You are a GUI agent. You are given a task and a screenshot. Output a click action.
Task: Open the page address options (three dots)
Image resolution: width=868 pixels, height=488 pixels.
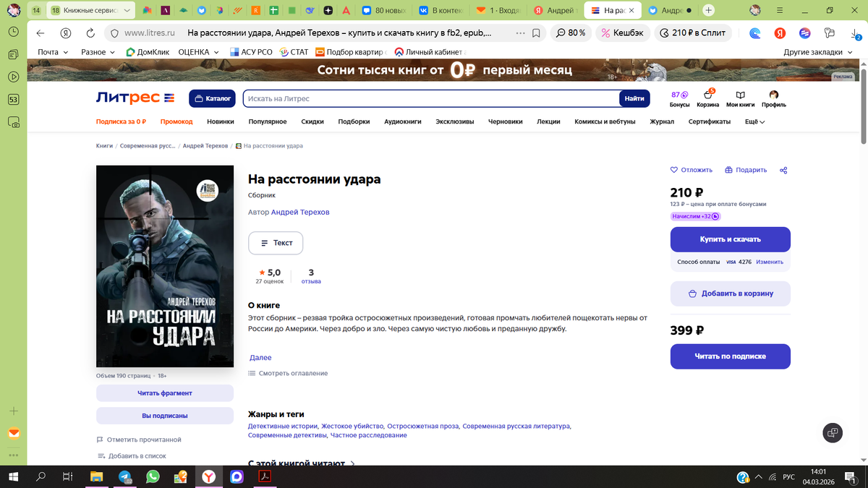coord(521,33)
